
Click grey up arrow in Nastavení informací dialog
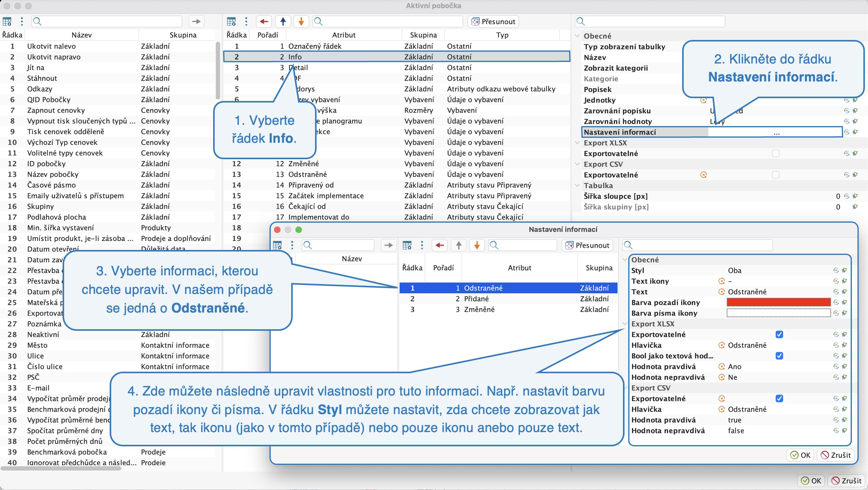tap(458, 245)
